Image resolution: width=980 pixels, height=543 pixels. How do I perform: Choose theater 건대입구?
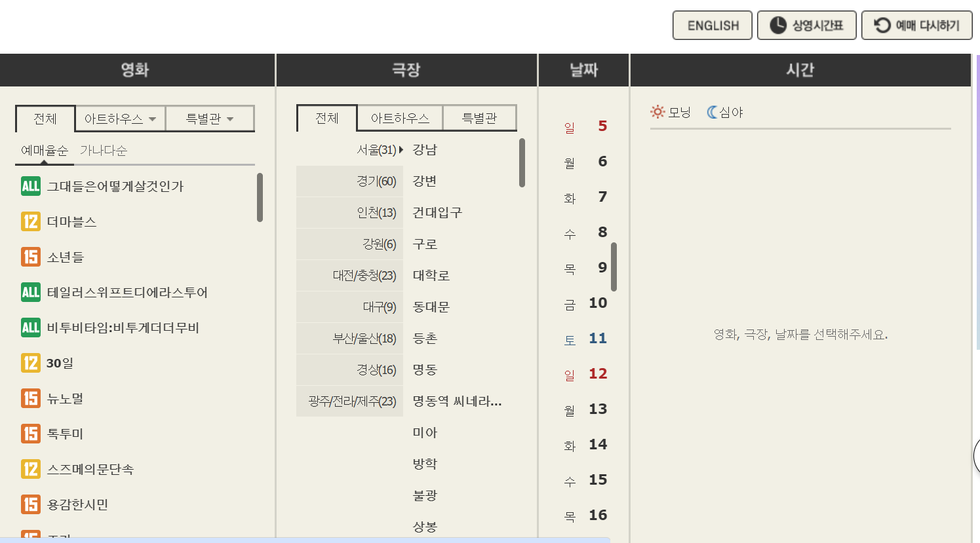pos(437,212)
